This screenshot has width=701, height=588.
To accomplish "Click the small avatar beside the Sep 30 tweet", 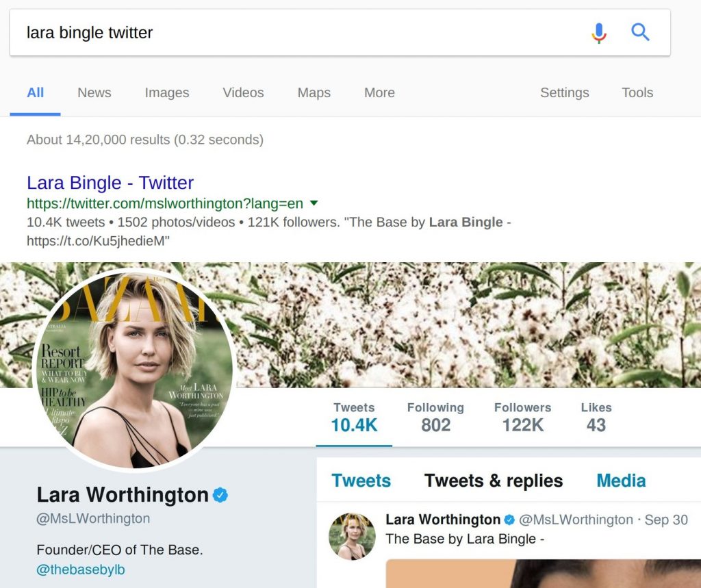I will [352, 537].
